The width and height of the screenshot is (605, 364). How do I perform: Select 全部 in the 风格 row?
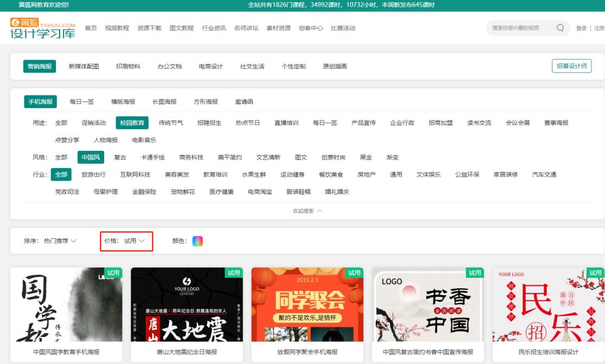61,157
